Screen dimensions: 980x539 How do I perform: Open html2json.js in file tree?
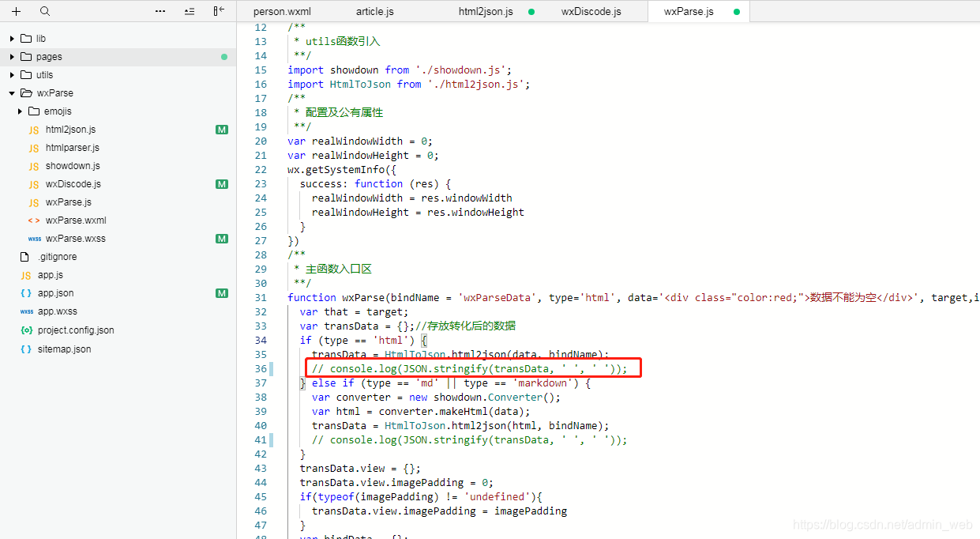tap(70, 130)
